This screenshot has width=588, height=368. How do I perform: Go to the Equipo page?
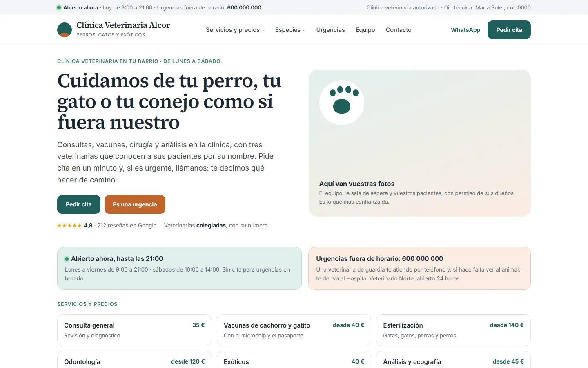365,30
